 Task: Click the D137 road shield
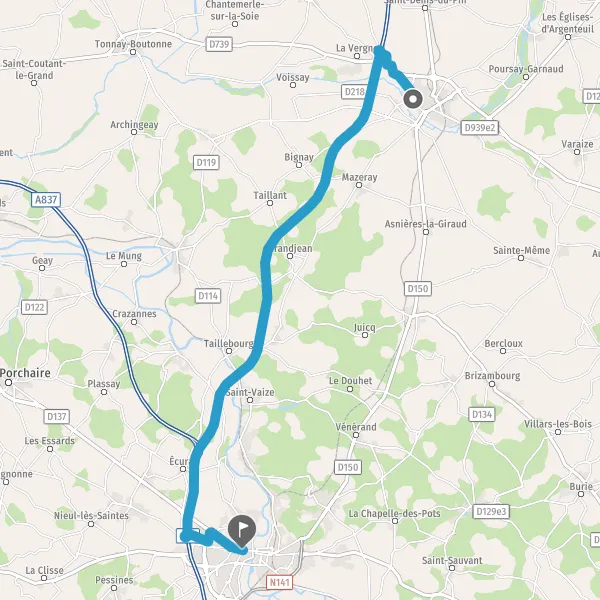tap(57, 416)
